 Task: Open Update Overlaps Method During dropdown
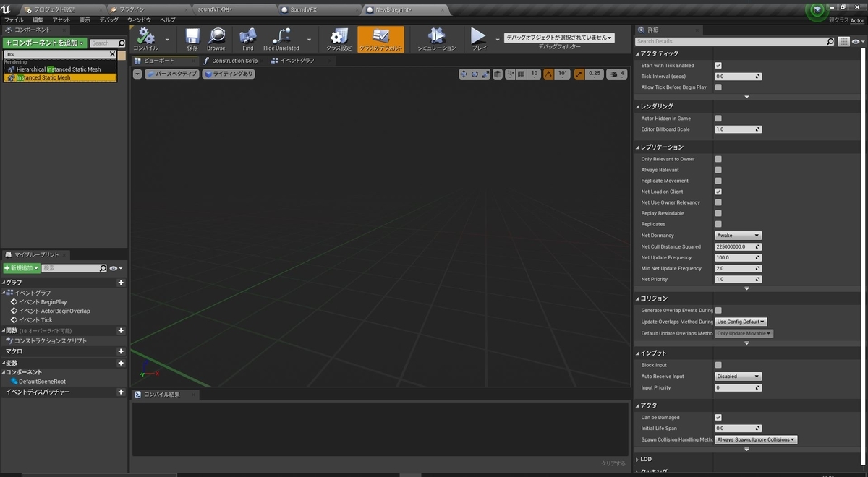pos(741,322)
